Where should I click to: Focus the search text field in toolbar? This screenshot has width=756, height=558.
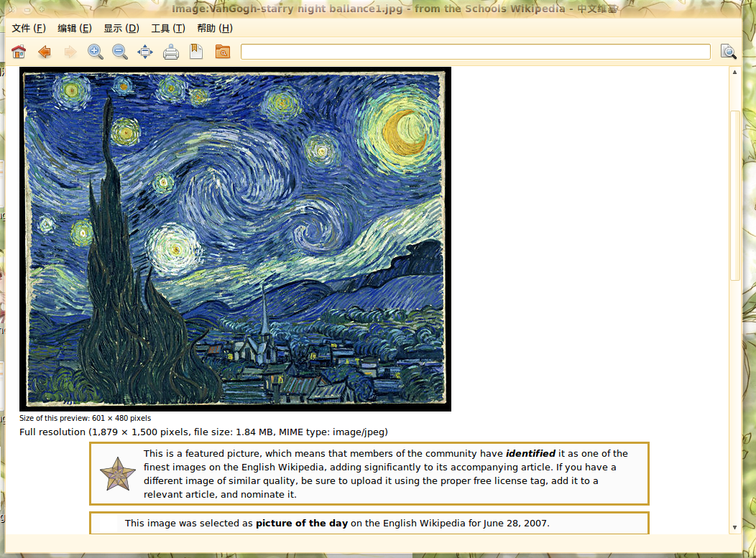(x=476, y=52)
